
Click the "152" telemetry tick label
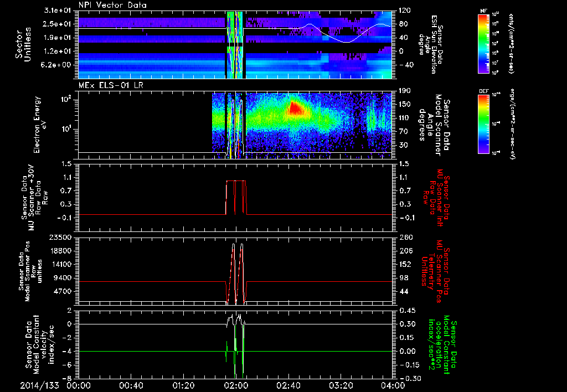405,264
